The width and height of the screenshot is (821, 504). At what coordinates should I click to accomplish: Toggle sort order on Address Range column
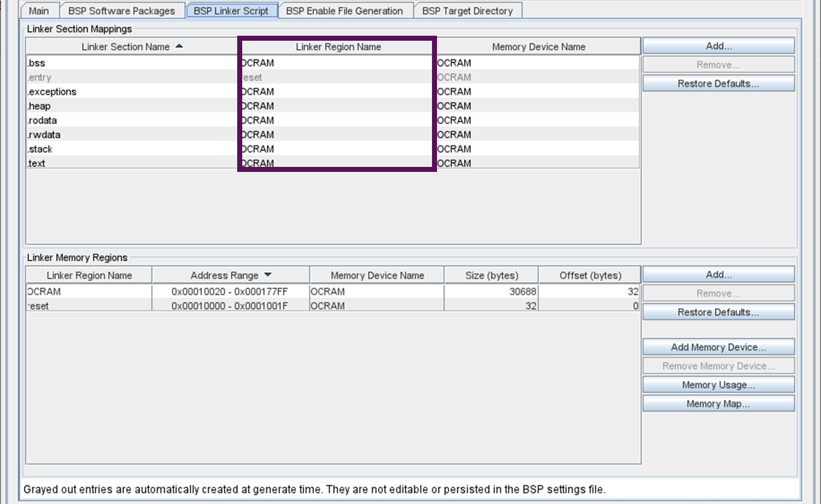coord(231,275)
